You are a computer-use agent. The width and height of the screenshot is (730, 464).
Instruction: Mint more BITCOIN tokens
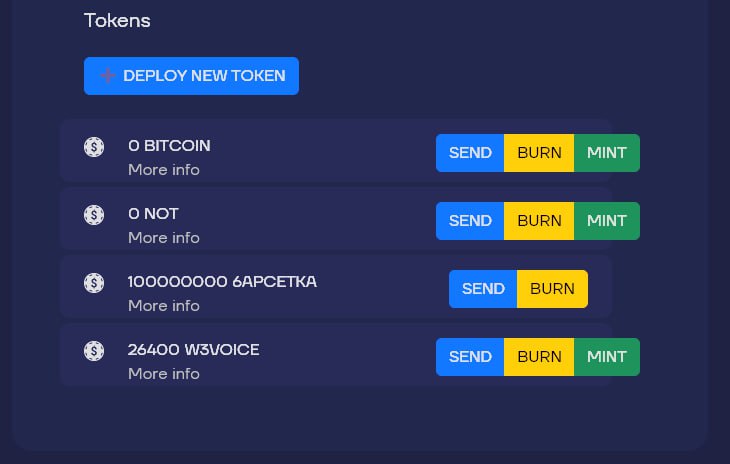point(607,153)
